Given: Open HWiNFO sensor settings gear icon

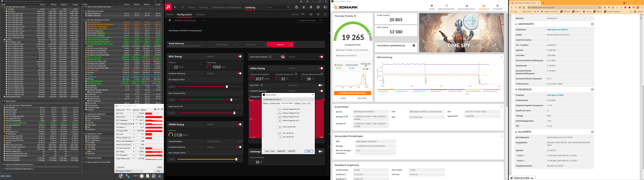Looking at the screenshot, I should (x=154, y=176).
